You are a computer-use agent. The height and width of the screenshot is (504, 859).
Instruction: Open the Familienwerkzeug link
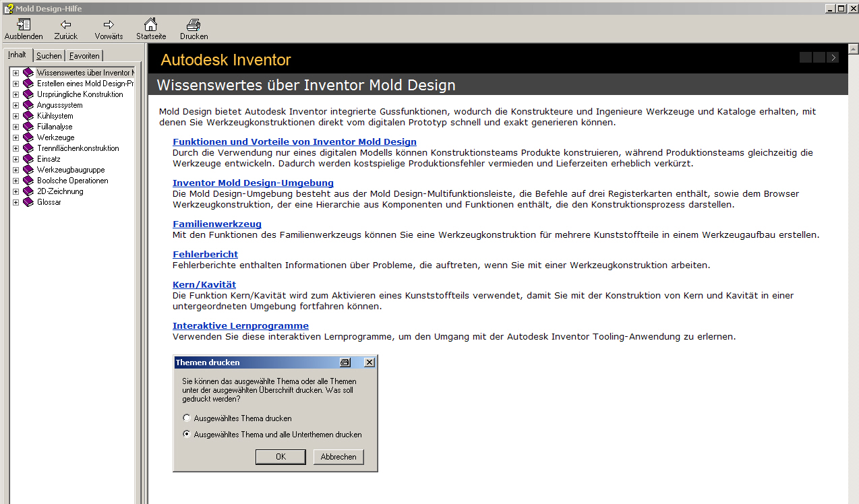click(x=217, y=224)
